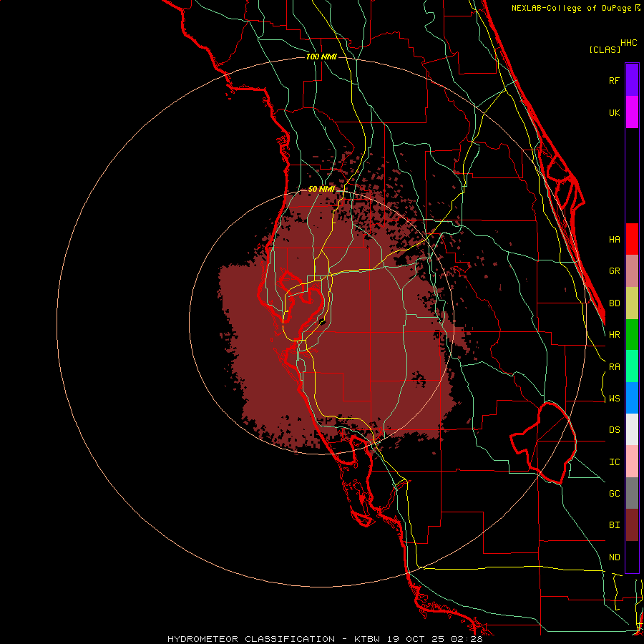Click the ND legend label
644x644 pixels.
point(614,557)
